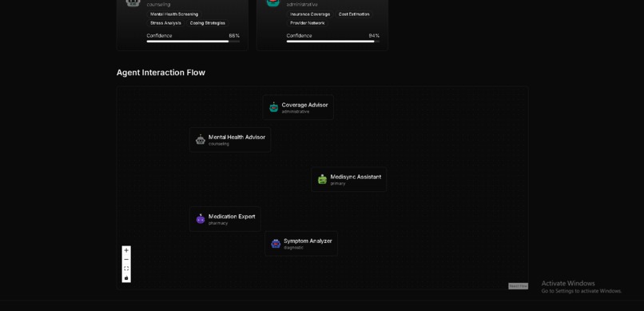644x311 pixels.
Task: Click the Symptom Analyzer blue robot icon
Action: tap(276, 244)
